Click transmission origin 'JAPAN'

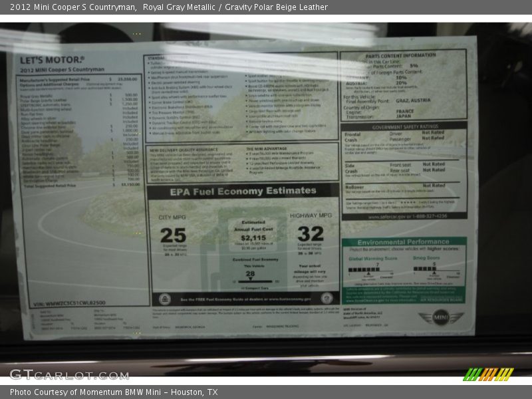[404, 116]
